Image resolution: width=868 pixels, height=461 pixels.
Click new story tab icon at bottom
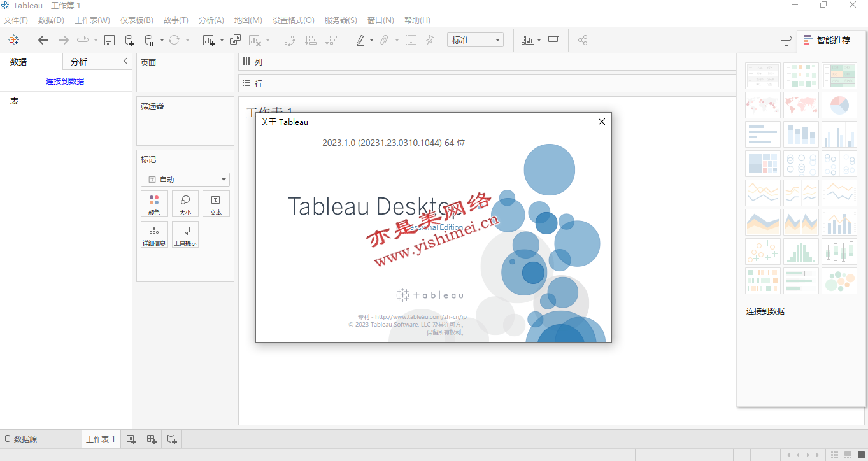tap(171, 439)
